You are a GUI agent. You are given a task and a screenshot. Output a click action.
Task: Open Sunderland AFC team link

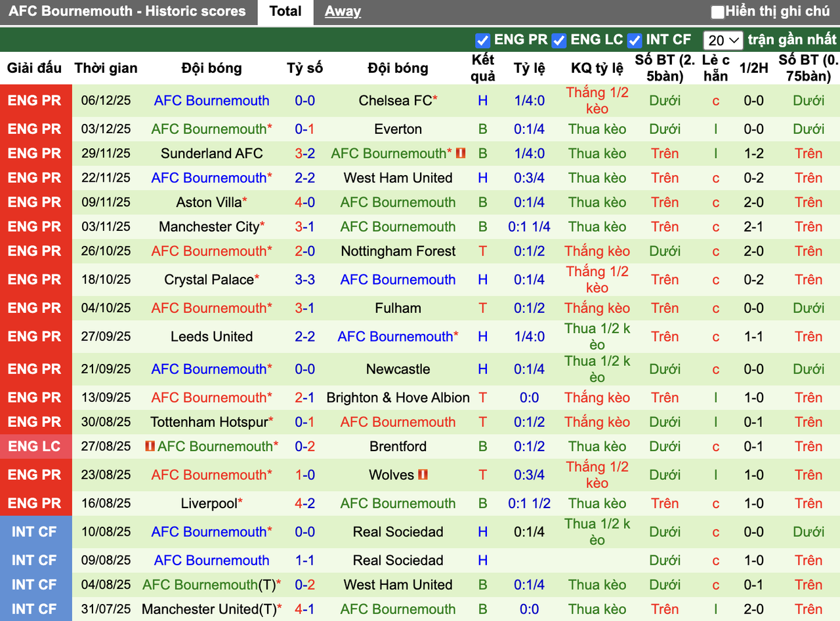[212, 153]
